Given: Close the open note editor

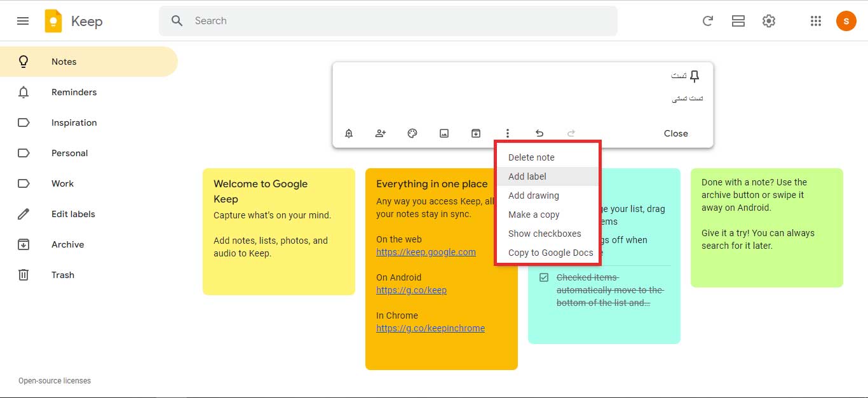Looking at the screenshot, I should point(676,133).
